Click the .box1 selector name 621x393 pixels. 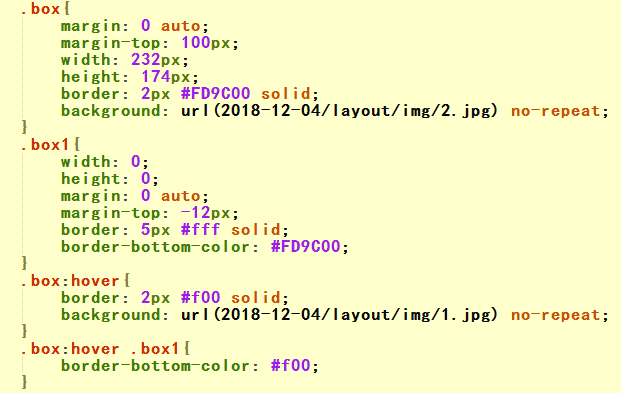click(x=46, y=145)
